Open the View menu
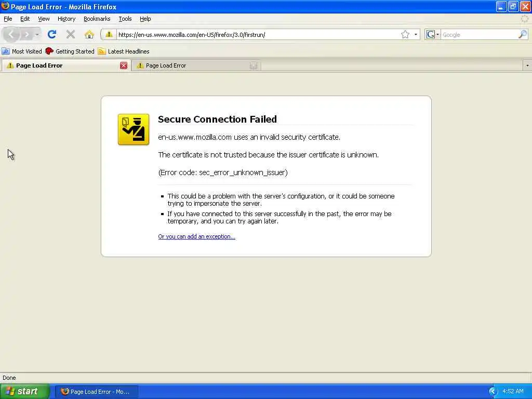This screenshot has width=532, height=399. coord(44,19)
